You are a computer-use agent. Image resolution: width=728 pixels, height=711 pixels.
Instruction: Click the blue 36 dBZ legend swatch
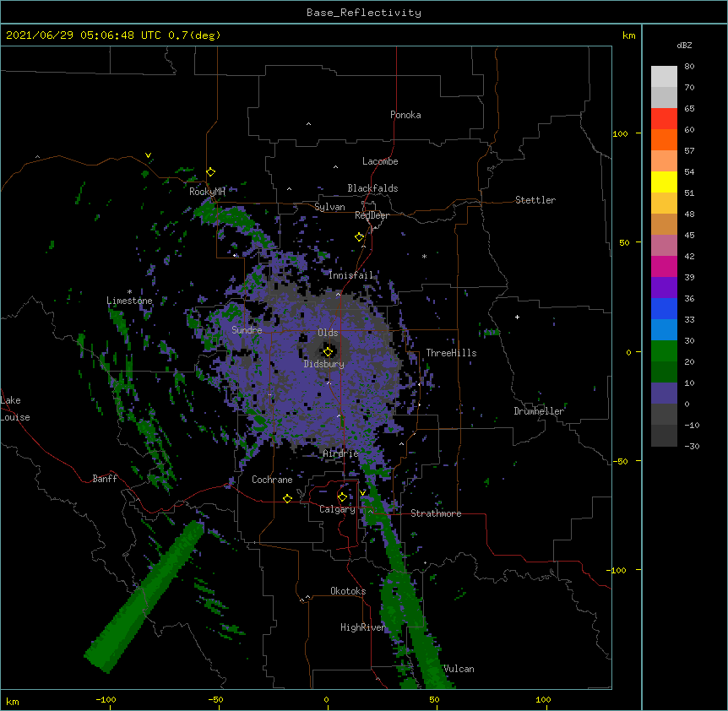[664, 308]
